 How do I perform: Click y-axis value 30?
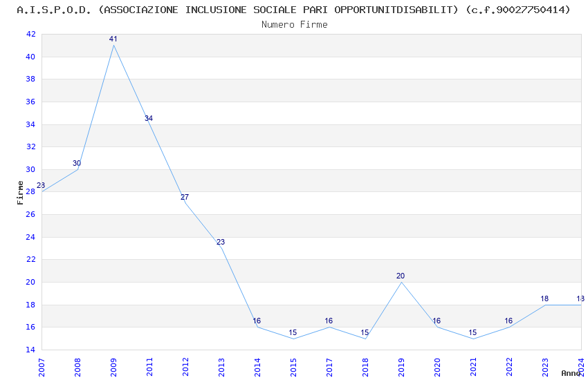(x=30, y=169)
